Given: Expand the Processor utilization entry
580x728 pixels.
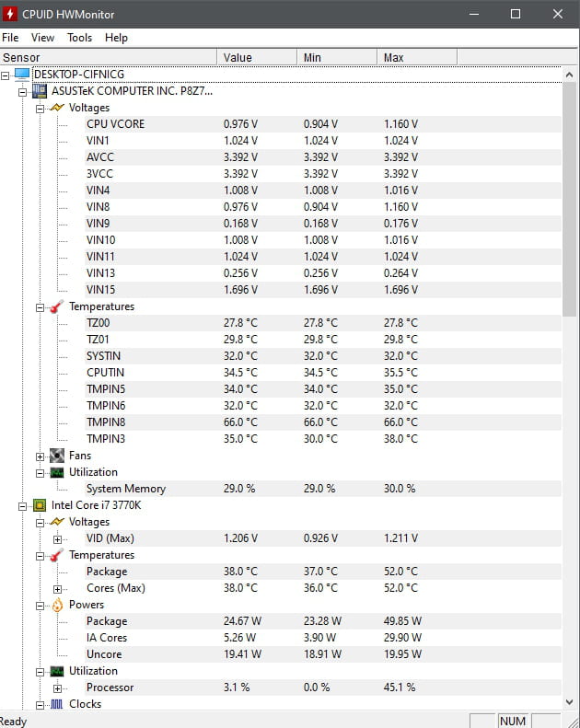Looking at the screenshot, I should (57, 688).
